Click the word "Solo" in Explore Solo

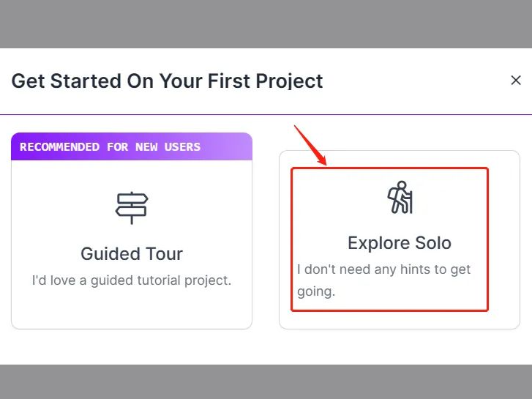[431, 243]
